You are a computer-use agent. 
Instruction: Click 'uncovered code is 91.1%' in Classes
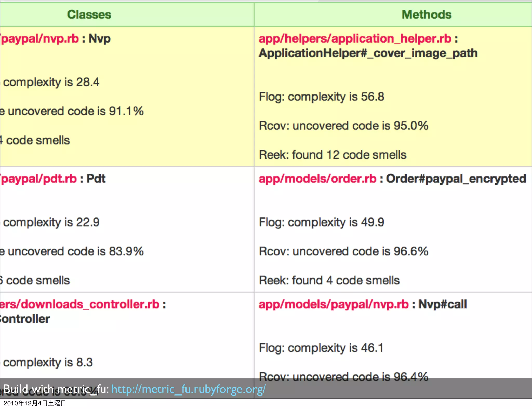(76, 111)
